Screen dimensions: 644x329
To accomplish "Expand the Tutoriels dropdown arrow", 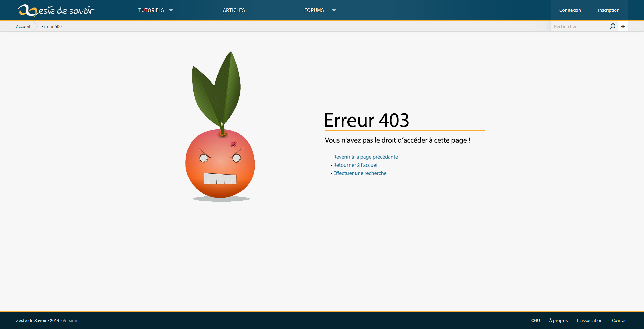I will tap(171, 10).
